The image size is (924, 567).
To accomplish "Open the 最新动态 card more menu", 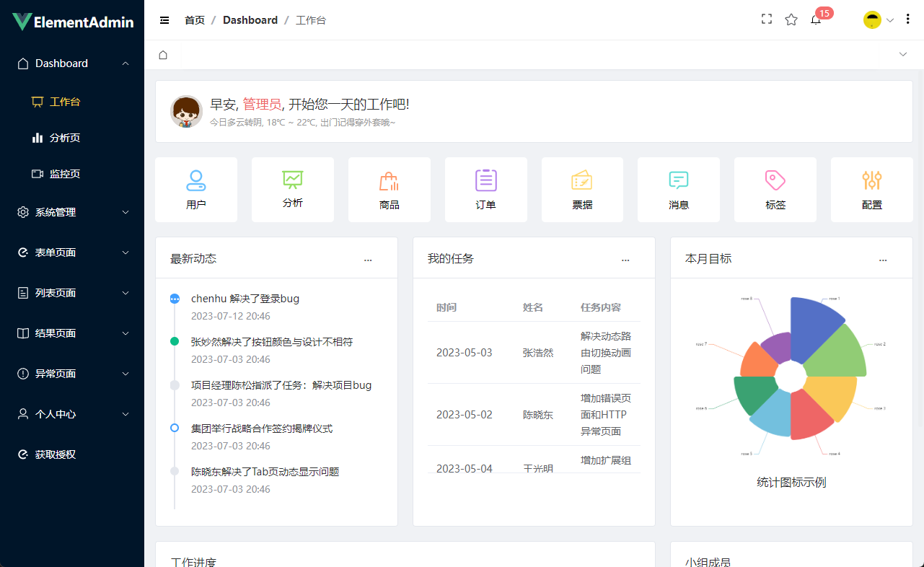I will (x=368, y=259).
